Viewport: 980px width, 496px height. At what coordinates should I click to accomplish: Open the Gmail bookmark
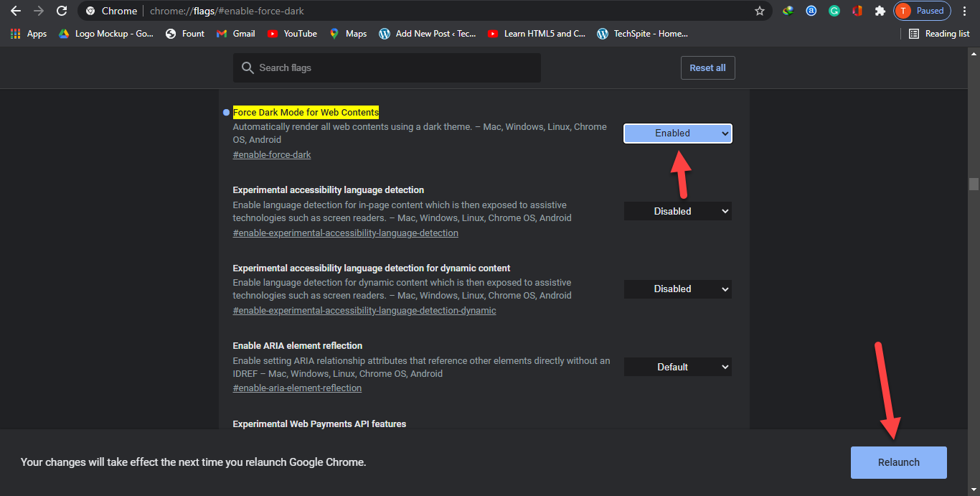(235, 34)
